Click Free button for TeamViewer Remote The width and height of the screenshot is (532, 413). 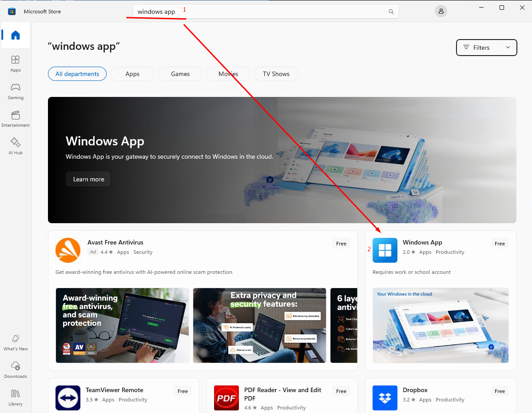click(183, 391)
